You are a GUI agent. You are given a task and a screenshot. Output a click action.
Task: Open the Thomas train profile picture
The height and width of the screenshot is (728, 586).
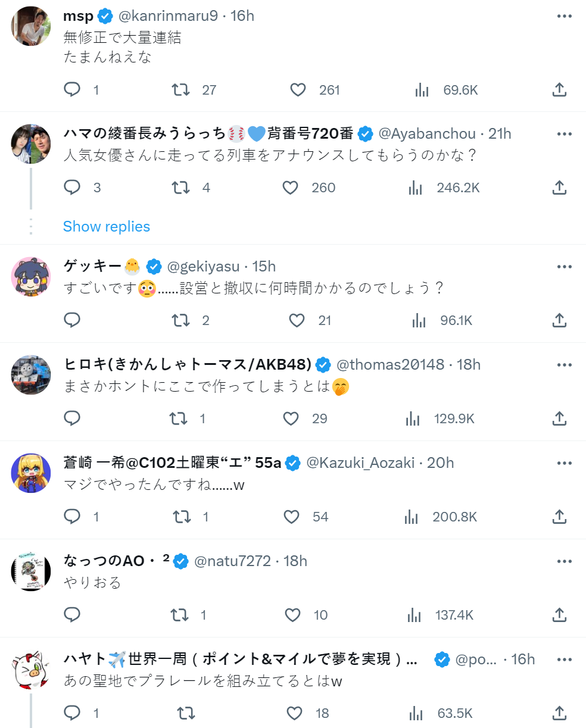tap(31, 374)
